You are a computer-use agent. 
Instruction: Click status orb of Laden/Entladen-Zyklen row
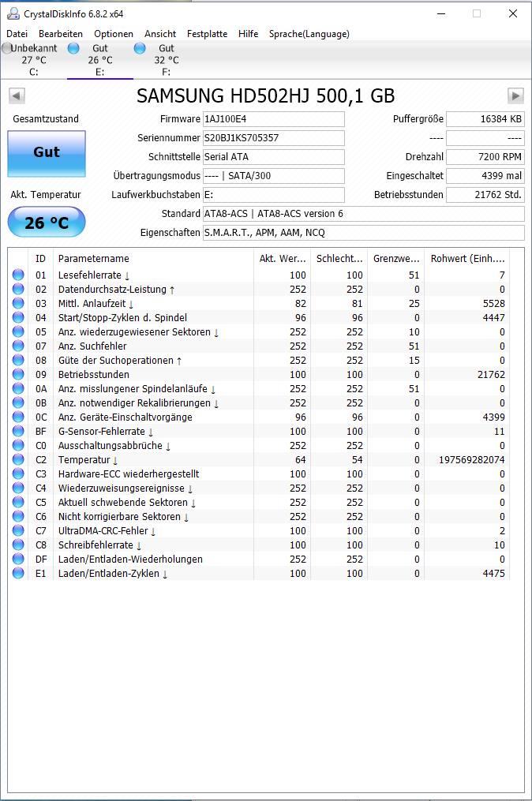(x=18, y=573)
